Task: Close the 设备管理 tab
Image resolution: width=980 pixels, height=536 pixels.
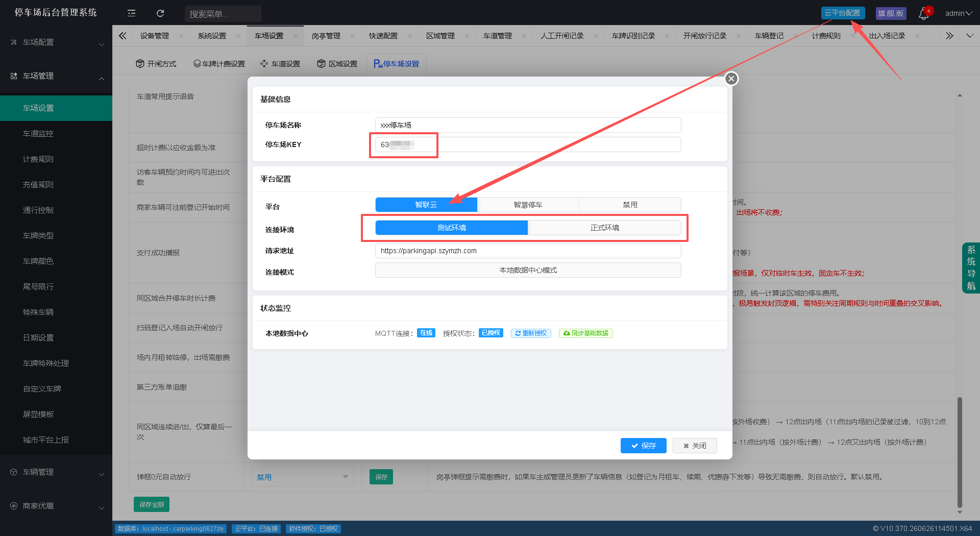Action: pos(181,36)
